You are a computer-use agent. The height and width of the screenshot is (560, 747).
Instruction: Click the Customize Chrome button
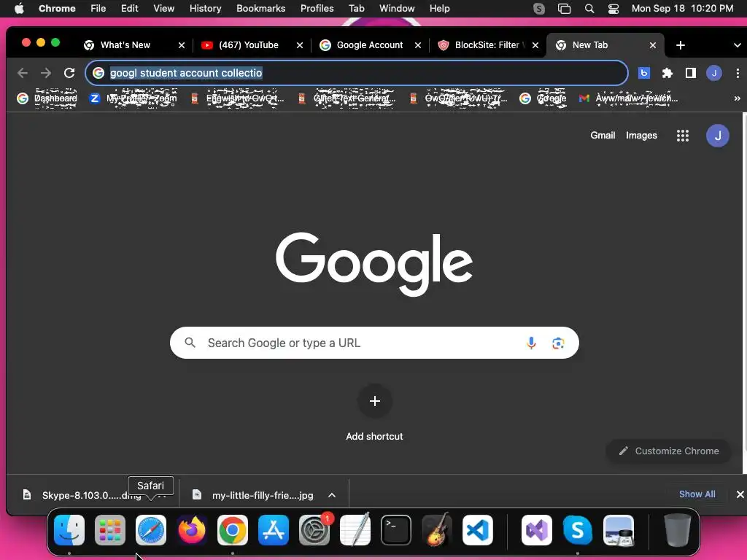click(x=669, y=451)
